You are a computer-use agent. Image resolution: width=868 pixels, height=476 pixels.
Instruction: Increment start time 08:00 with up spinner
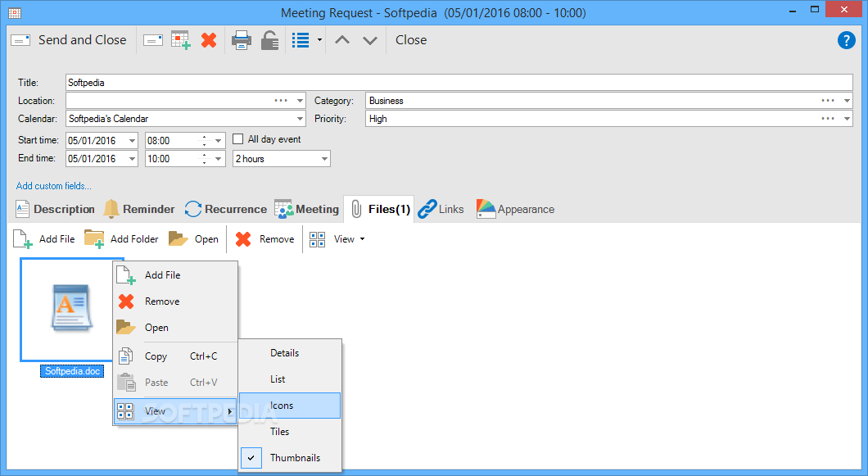tap(204, 137)
